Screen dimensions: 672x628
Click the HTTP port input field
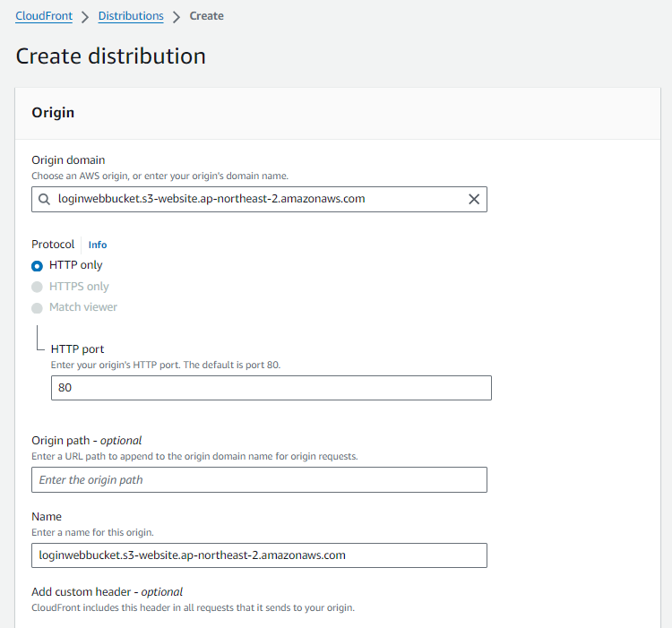pyautogui.click(x=271, y=388)
